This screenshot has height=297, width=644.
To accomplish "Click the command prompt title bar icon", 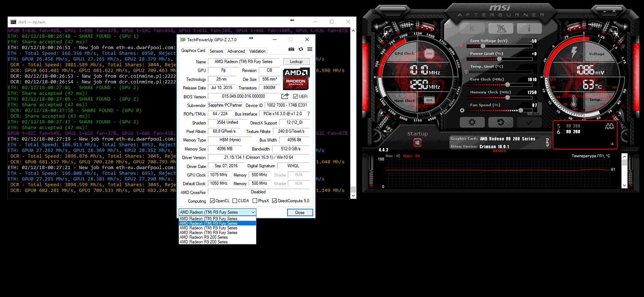I will click(13, 22).
